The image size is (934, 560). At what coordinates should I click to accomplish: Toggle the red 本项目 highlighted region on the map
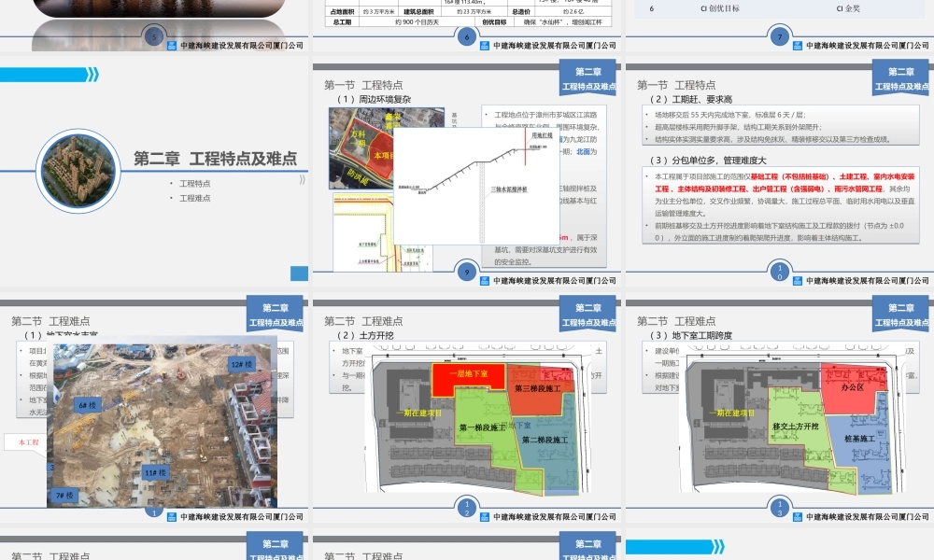point(382,151)
